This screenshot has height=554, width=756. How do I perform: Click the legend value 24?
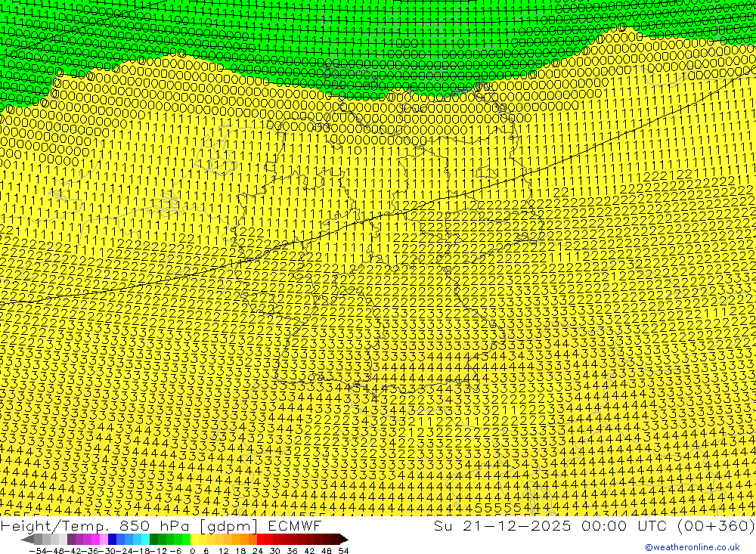[258, 551]
